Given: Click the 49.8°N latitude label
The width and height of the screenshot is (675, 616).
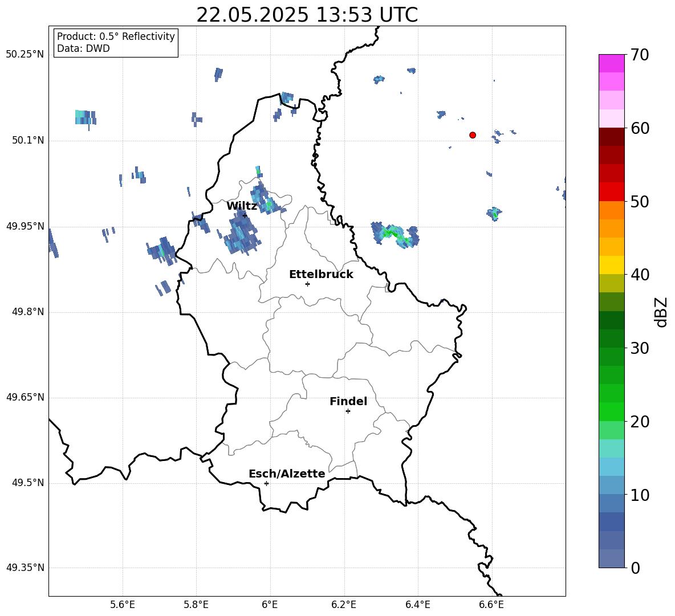Looking at the screenshot, I should tap(27, 312).
